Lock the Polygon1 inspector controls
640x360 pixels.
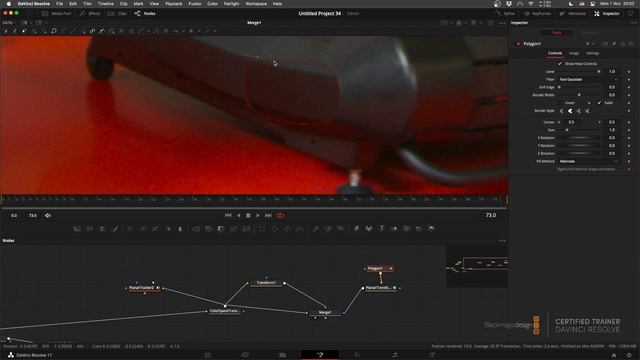pyautogui.click(x=623, y=44)
